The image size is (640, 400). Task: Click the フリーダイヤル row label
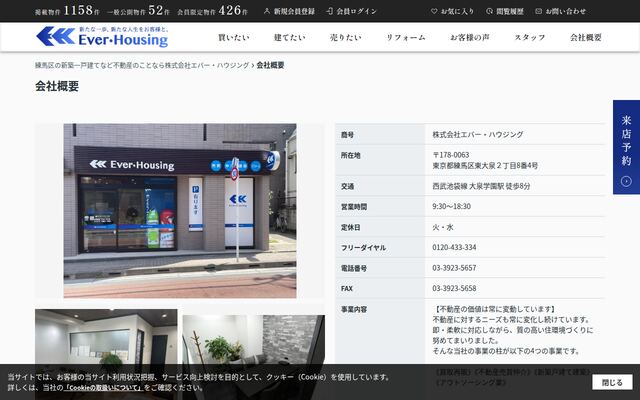pyautogui.click(x=363, y=248)
